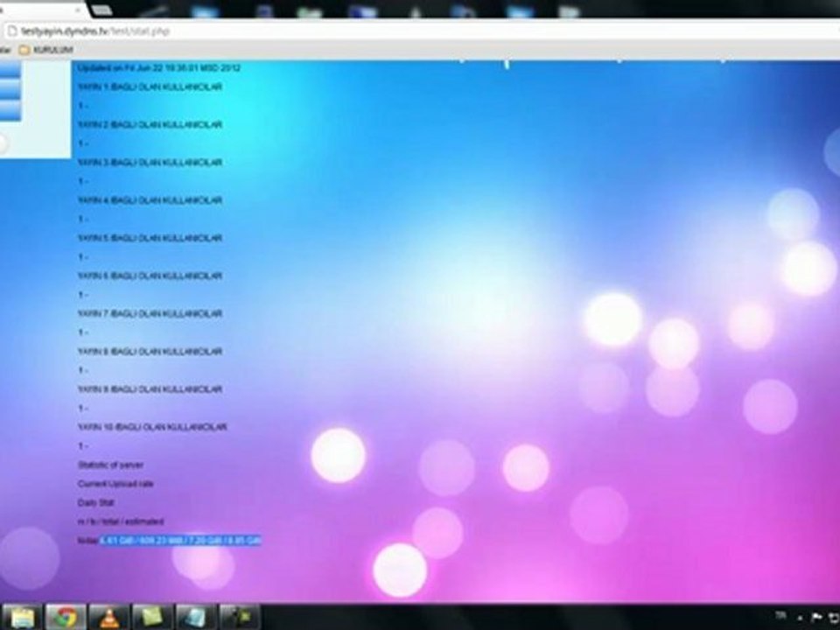840x630 pixels.
Task: Open the TR language indicator
Action: tap(780, 615)
